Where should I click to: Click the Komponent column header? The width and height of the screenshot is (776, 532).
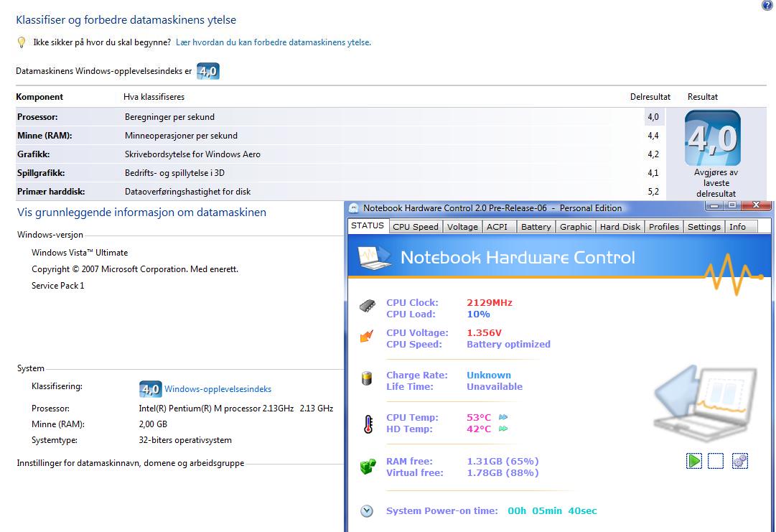click(39, 97)
